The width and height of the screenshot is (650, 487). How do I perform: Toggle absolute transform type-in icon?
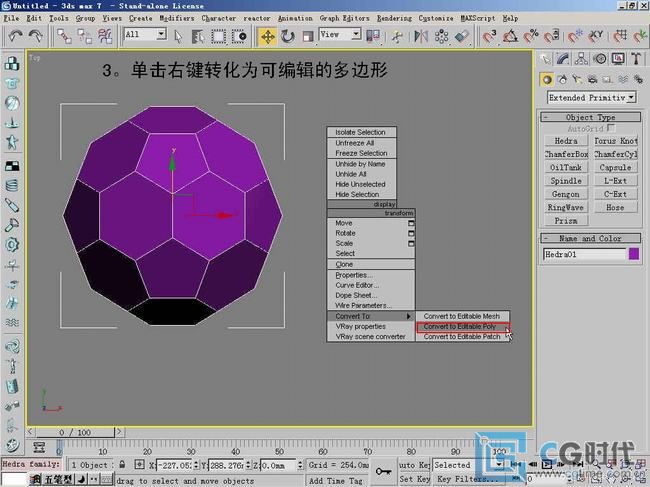tap(139, 465)
